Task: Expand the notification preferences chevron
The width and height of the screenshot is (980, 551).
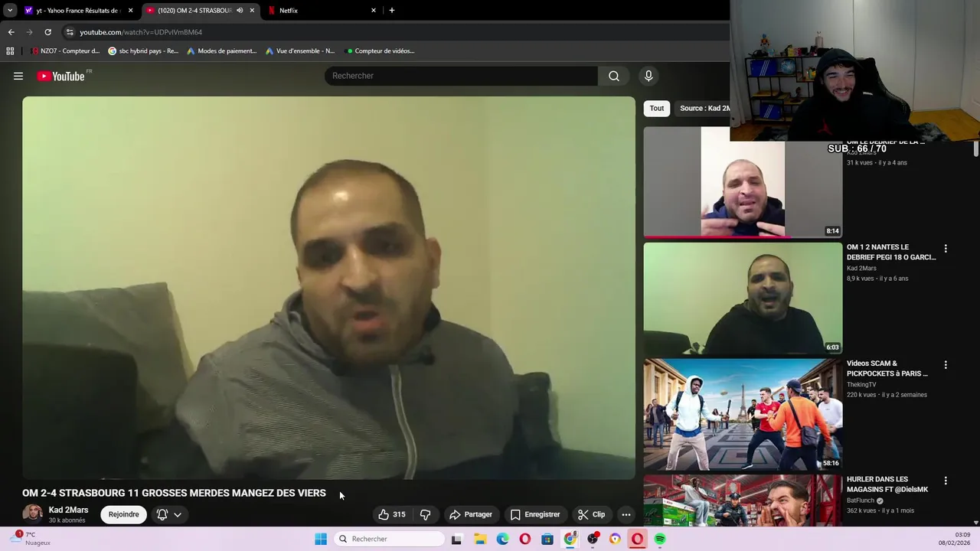Action: pyautogui.click(x=178, y=514)
